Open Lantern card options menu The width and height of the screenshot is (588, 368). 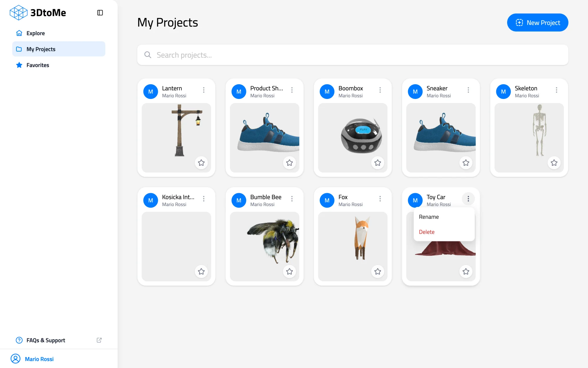(x=203, y=90)
